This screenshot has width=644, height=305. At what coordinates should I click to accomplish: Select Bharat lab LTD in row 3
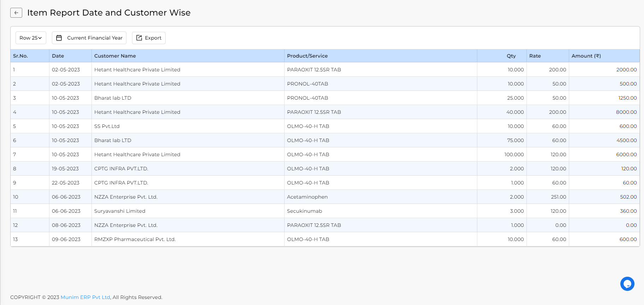tap(113, 98)
